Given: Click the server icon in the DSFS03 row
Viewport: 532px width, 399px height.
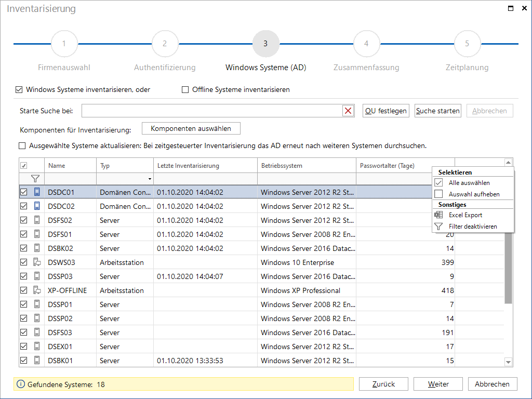Looking at the screenshot, I should (x=37, y=332).
